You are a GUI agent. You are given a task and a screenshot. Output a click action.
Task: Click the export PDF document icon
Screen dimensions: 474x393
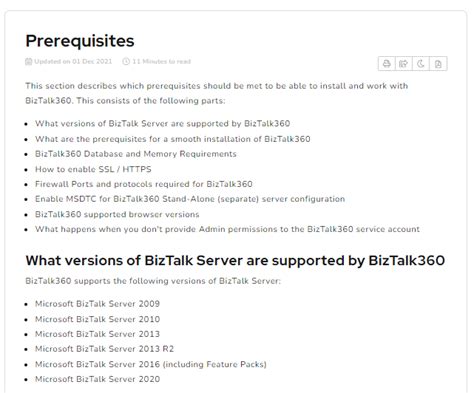coord(438,64)
